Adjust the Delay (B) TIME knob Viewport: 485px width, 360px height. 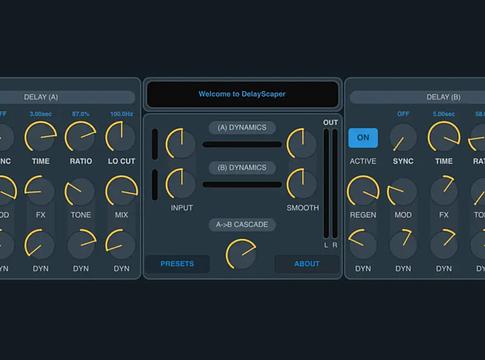[x=444, y=137]
